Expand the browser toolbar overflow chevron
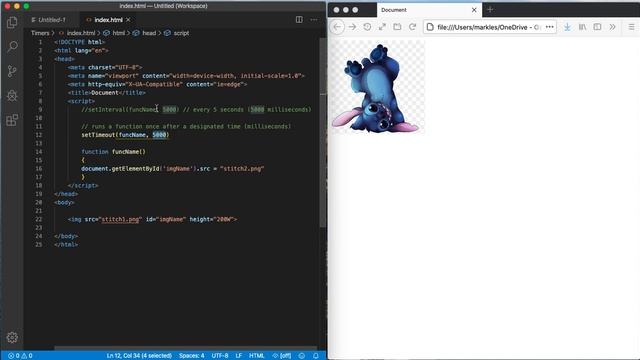 click(612, 27)
